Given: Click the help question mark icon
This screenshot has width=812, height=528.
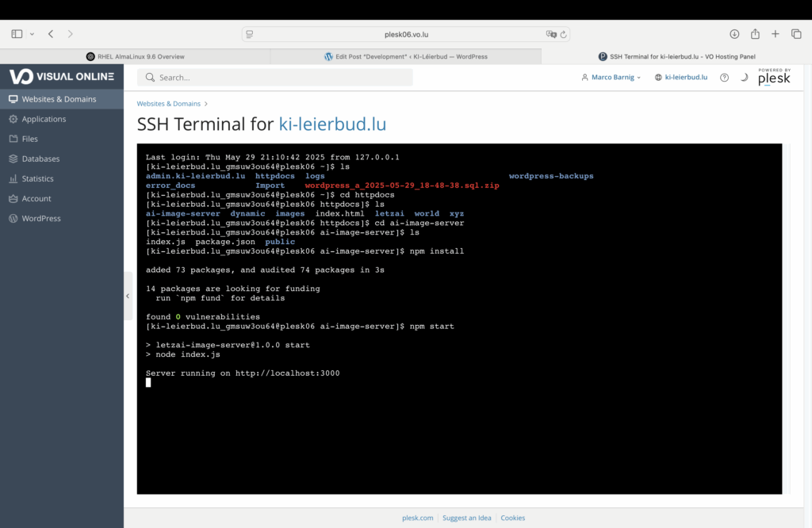Looking at the screenshot, I should click(x=724, y=78).
